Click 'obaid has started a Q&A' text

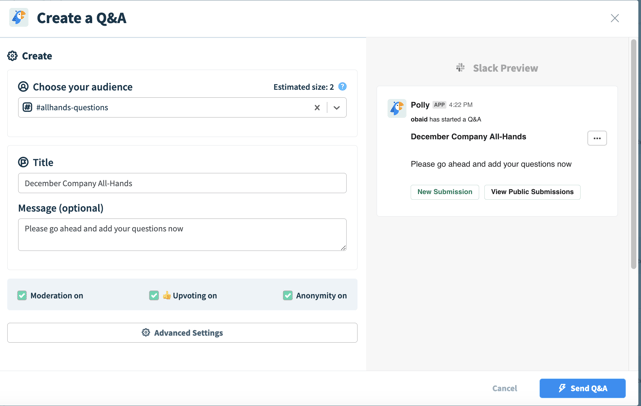click(446, 119)
